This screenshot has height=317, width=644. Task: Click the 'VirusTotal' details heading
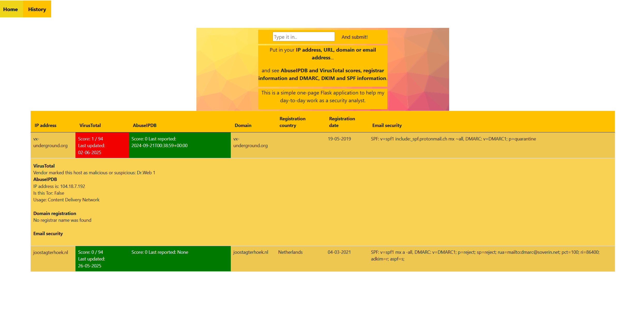click(x=44, y=166)
